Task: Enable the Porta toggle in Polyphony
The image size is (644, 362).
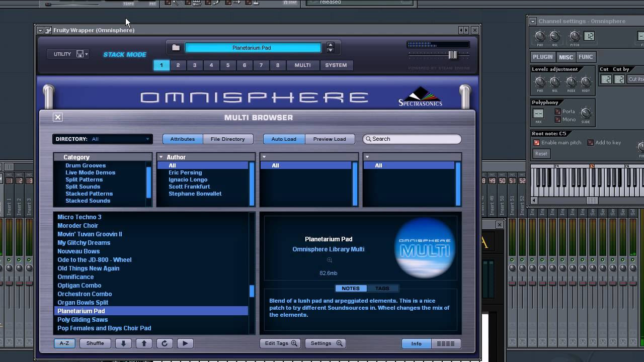Action: (557, 112)
